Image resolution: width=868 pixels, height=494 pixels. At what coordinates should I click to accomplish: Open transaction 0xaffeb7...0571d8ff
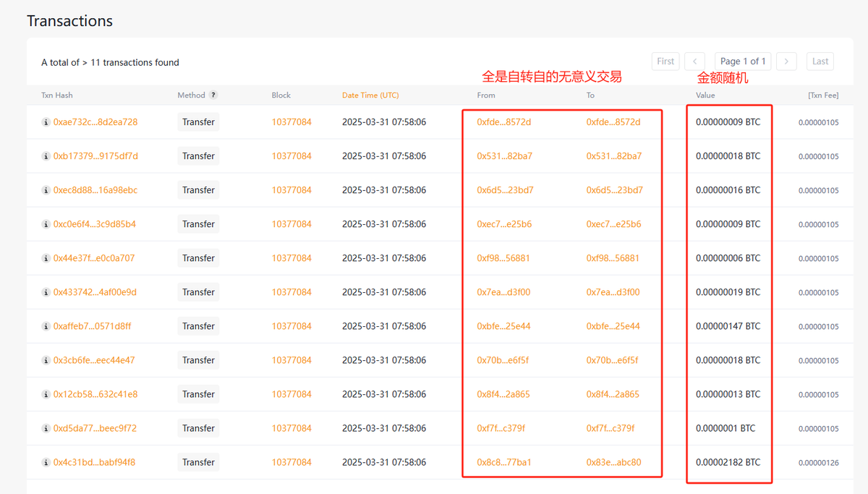pyautogui.click(x=93, y=326)
